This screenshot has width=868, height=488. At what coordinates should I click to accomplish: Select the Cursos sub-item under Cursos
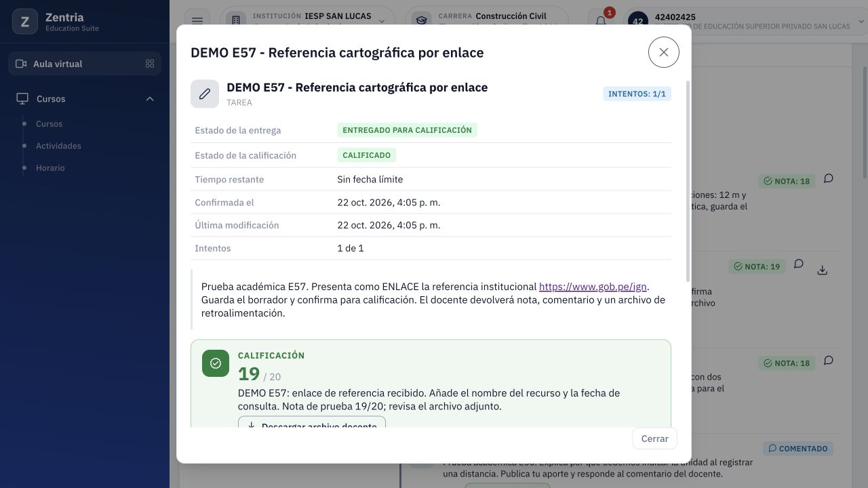[49, 124]
